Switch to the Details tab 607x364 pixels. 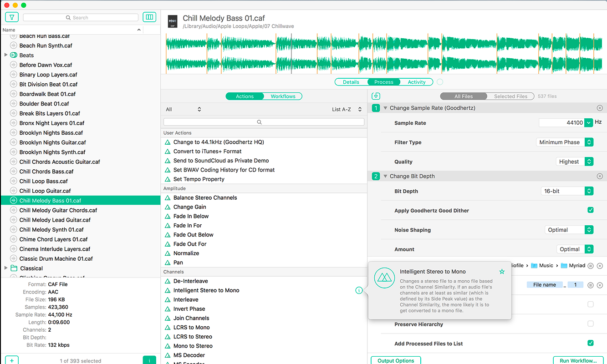coord(351,82)
